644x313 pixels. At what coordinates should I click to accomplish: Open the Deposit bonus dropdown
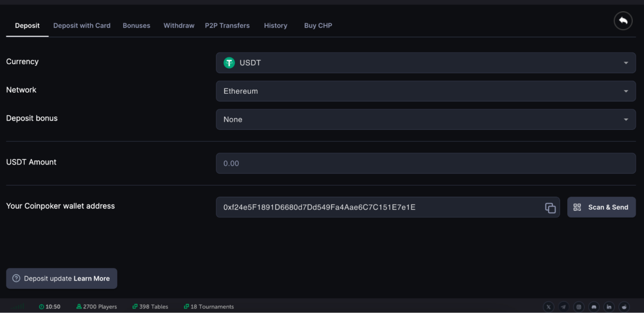pos(426,119)
